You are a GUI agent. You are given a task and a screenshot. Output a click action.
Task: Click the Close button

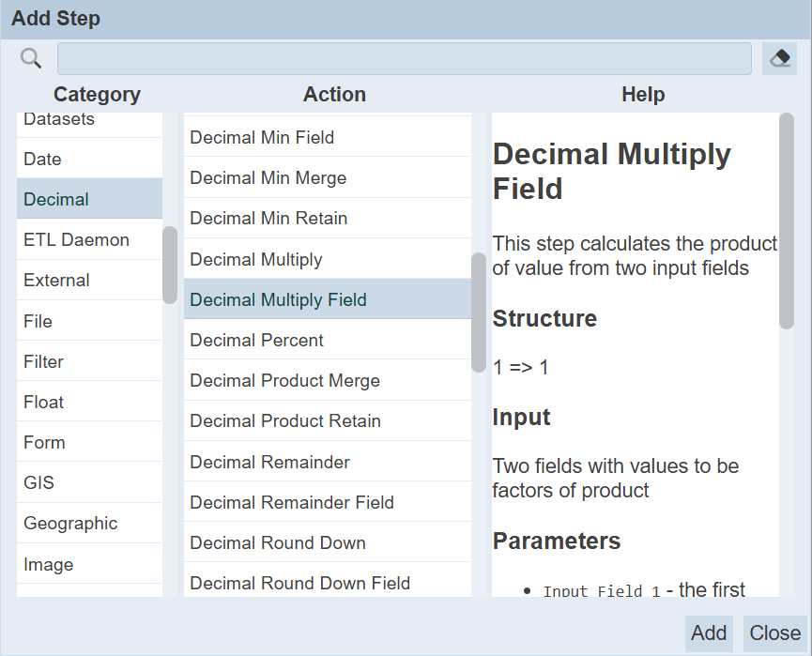775,633
